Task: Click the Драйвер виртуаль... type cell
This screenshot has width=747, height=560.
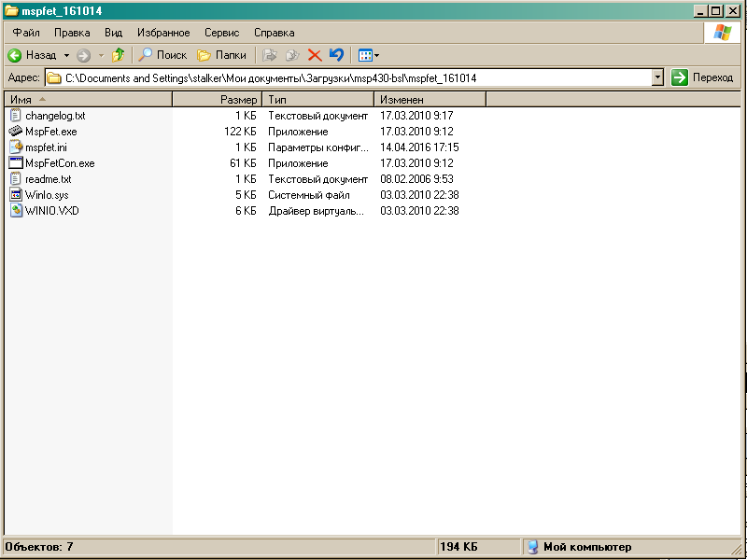Action: [x=316, y=211]
